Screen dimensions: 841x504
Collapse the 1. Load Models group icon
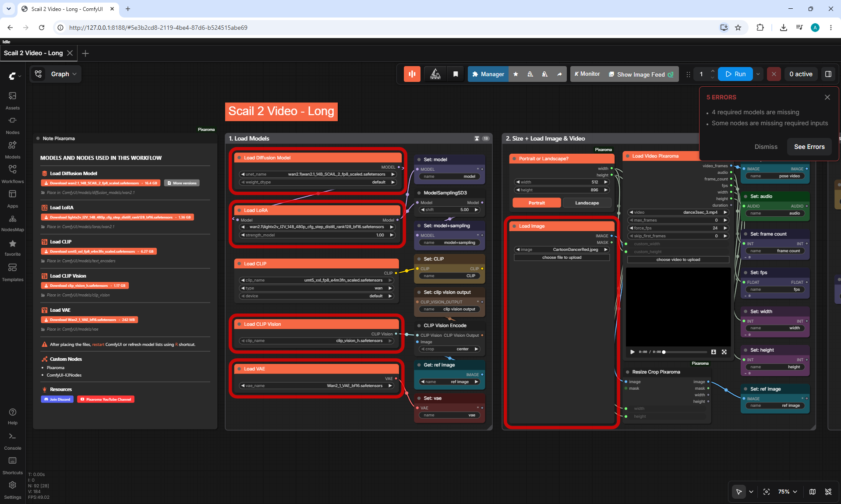[x=477, y=138]
